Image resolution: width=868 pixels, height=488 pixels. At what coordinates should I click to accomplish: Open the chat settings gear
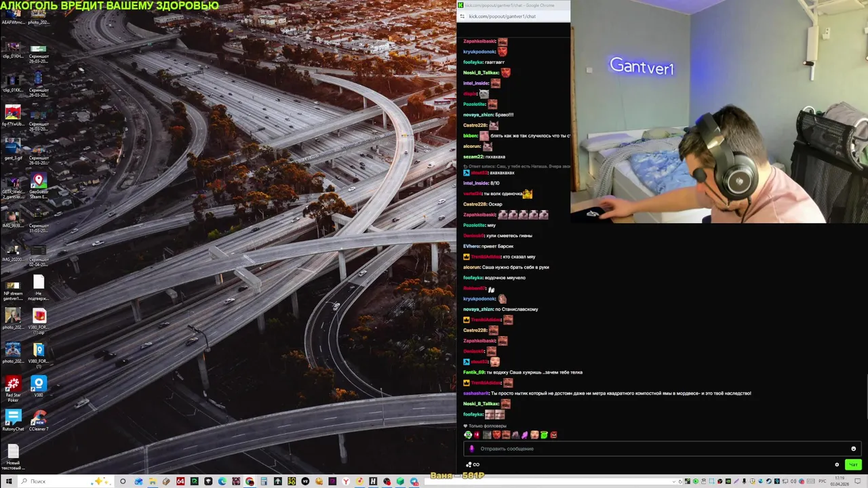[837, 465]
